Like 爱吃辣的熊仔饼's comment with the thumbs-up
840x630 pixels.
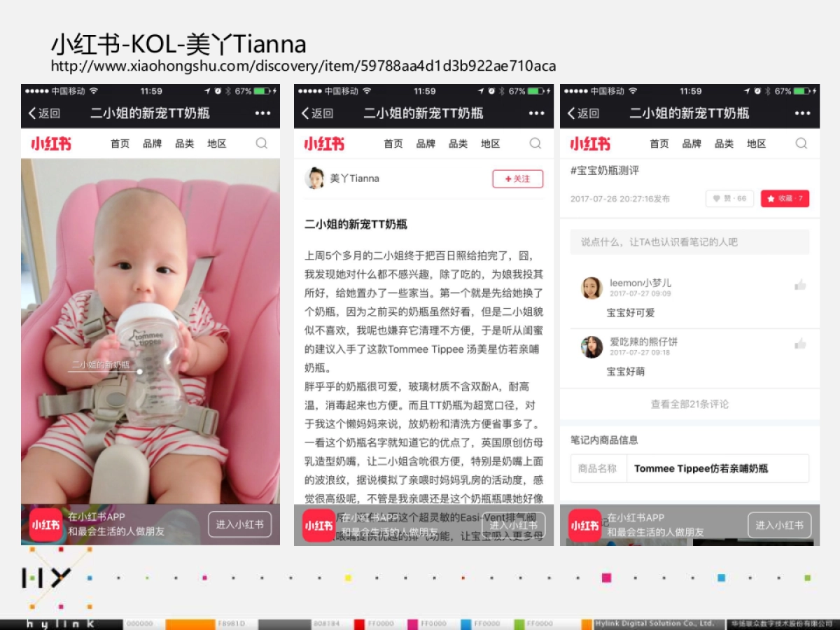pos(800,344)
